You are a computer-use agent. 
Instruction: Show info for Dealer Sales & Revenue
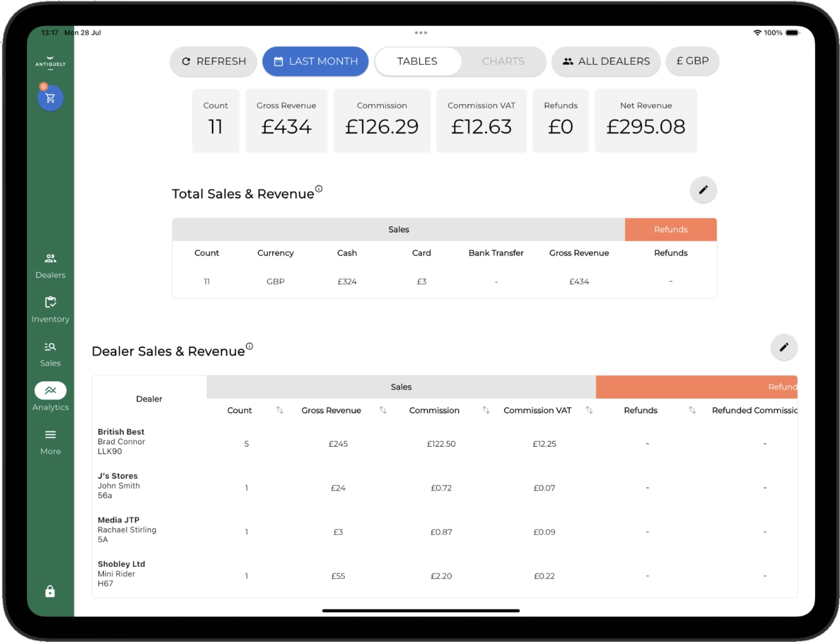[249, 346]
